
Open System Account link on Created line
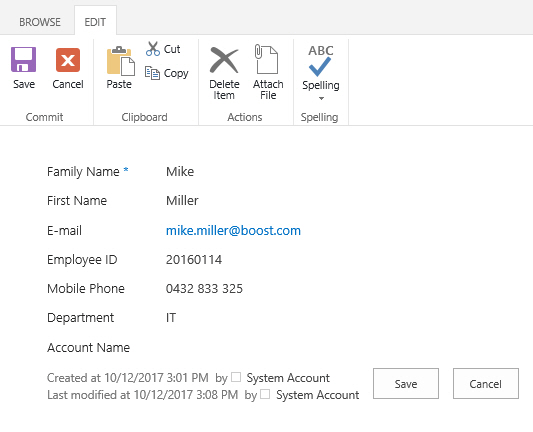point(288,378)
